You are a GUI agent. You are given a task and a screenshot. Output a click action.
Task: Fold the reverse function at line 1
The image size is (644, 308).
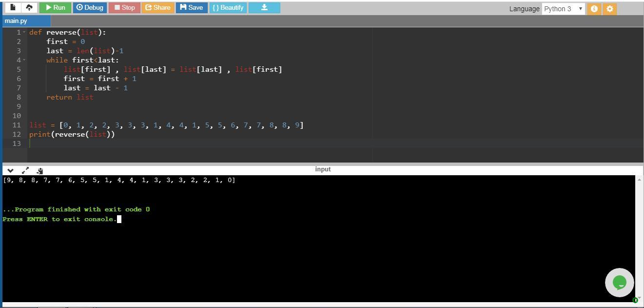point(24,32)
